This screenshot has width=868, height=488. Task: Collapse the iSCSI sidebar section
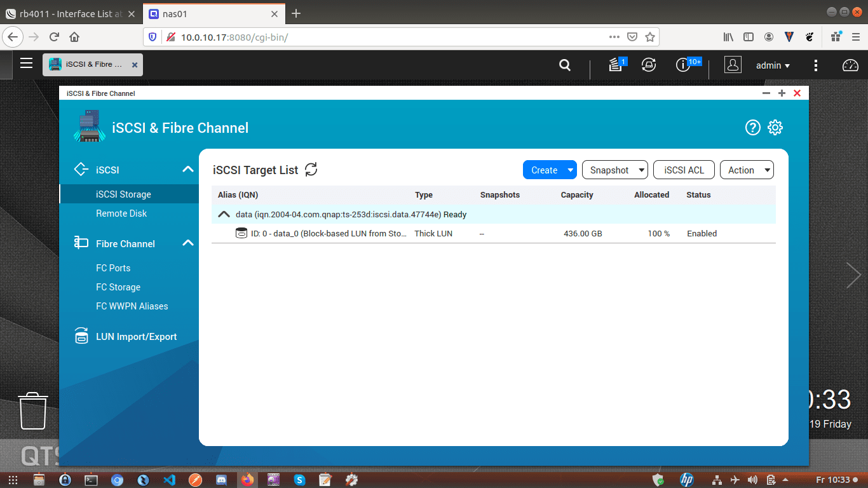(x=188, y=169)
